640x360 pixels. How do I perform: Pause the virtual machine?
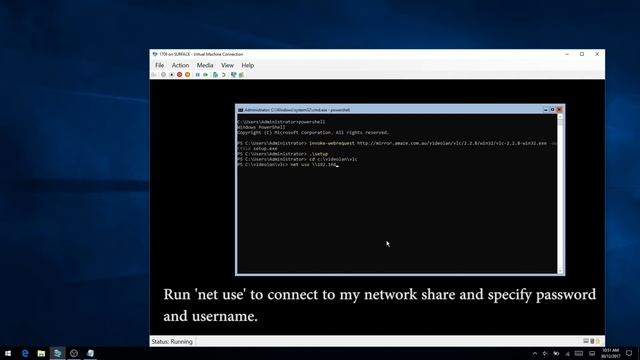coord(198,75)
